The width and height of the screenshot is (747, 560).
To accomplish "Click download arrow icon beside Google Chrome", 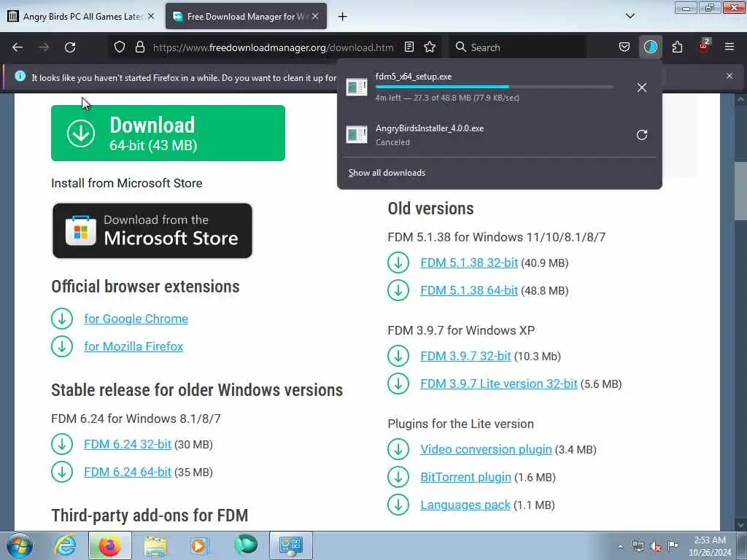I will pos(62,319).
